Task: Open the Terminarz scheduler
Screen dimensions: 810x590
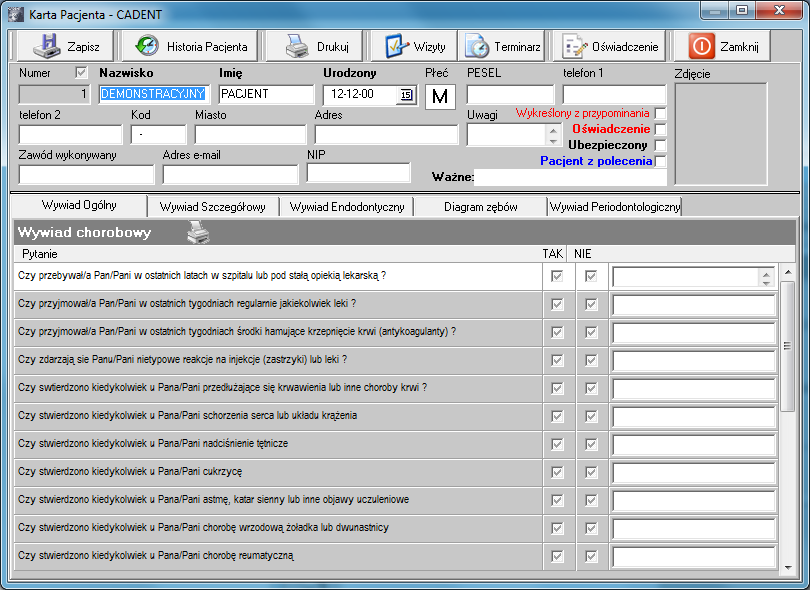Action: (477, 46)
